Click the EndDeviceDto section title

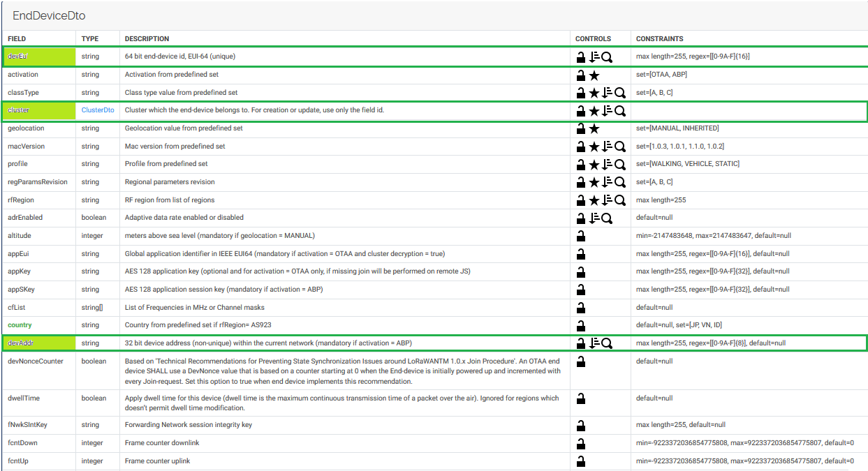pos(49,15)
